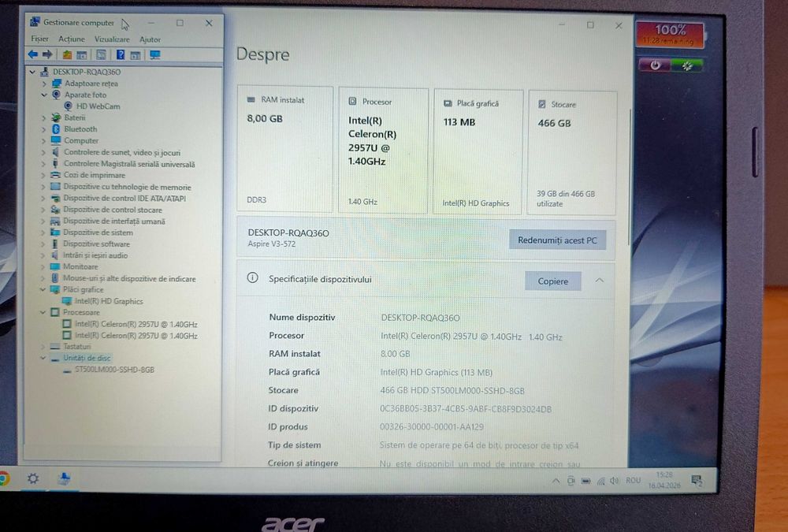Select HD WebCam in device tree
Screen dimensions: 788x532
tap(98, 106)
